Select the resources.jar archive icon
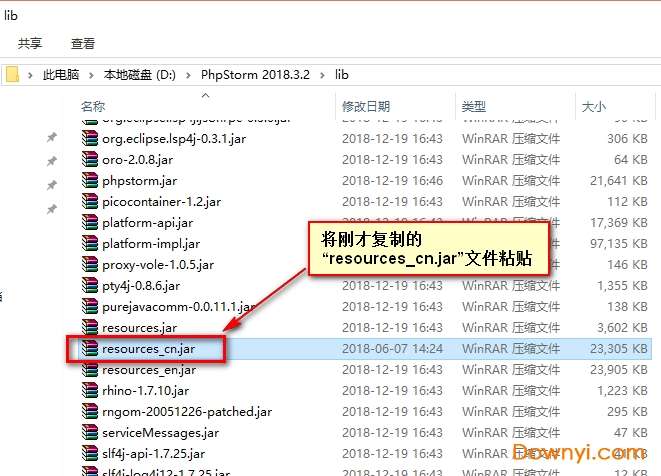Image resolution: width=661 pixels, height=476 pixels. [90, 328]
